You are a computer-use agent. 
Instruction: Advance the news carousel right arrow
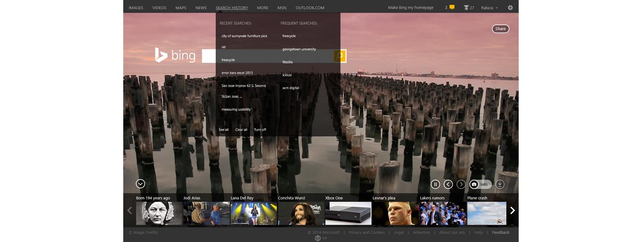512,210
